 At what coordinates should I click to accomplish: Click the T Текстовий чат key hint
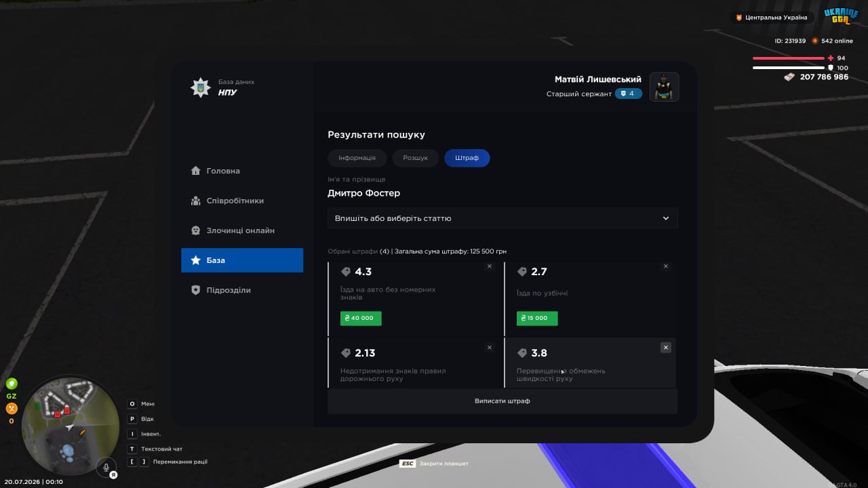[x=155, y=449]
